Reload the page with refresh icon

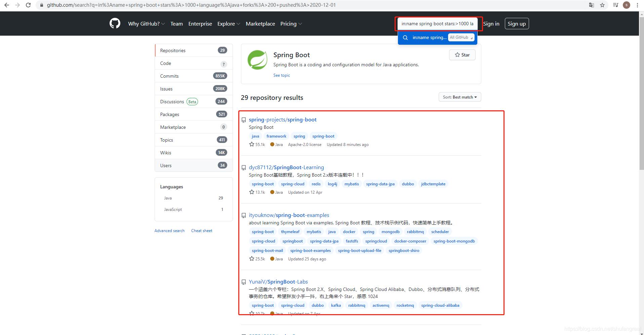28,5
